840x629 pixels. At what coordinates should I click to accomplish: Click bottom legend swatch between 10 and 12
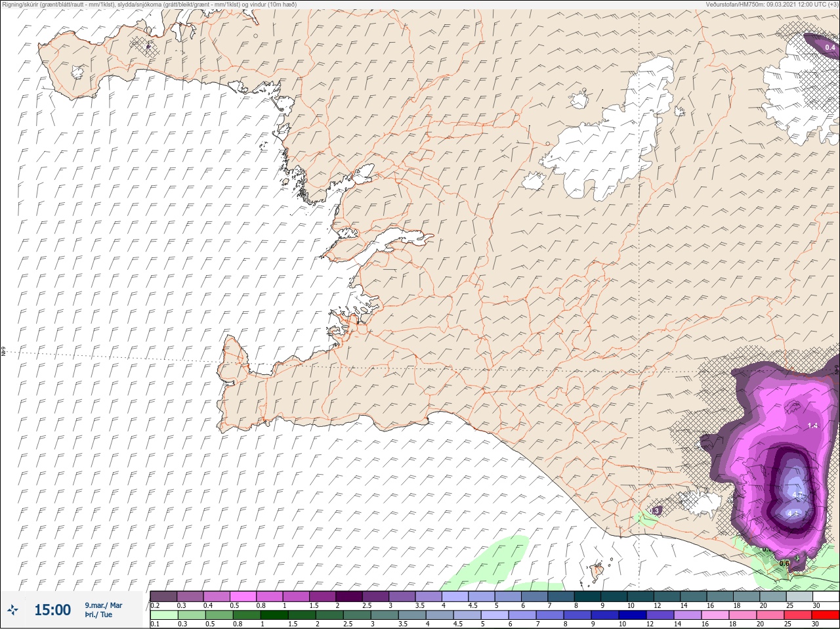[633, 615]
